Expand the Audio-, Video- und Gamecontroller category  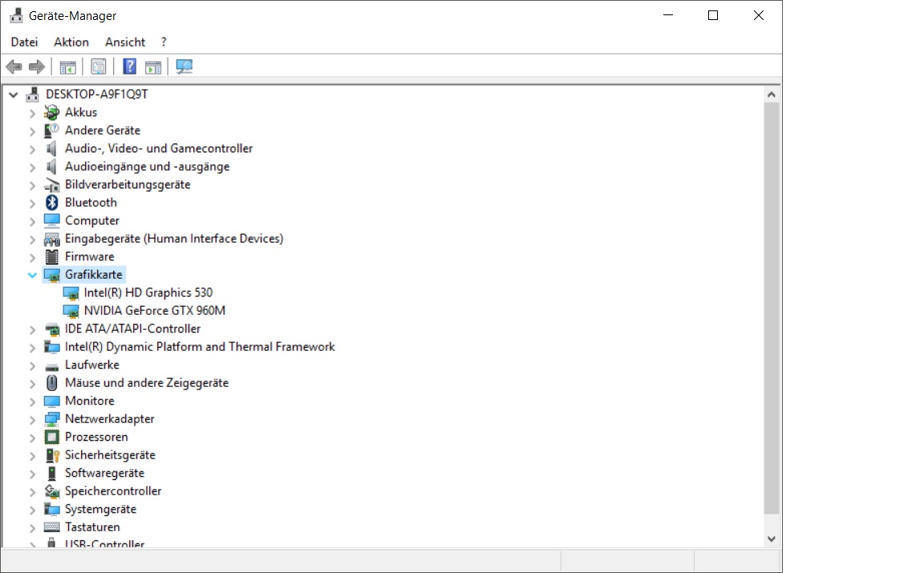tap(32, 149)
